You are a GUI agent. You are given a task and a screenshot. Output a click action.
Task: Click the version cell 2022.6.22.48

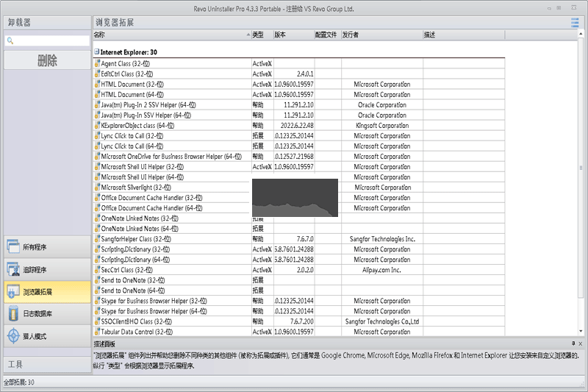pos(294,125)
